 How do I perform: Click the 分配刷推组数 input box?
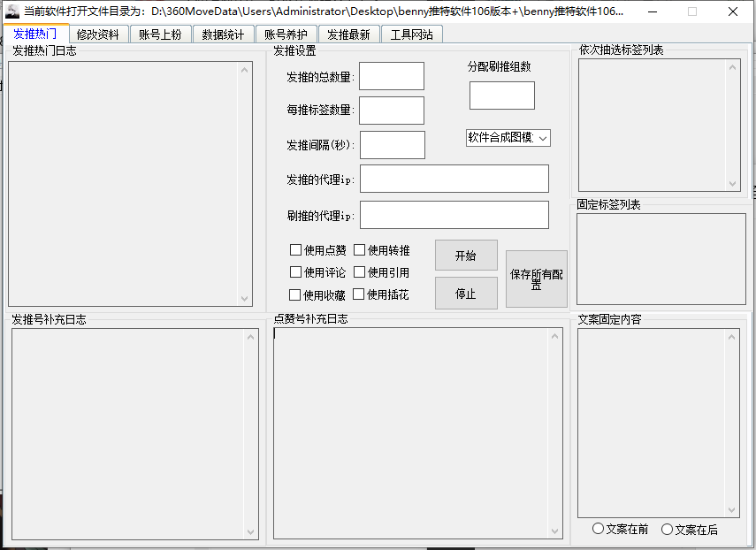tap(501, 95)
